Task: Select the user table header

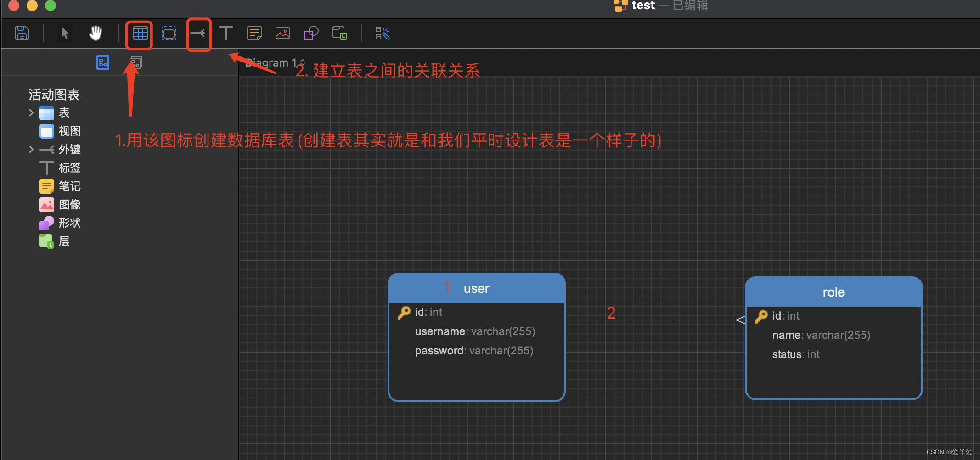Action: point(476,288)
